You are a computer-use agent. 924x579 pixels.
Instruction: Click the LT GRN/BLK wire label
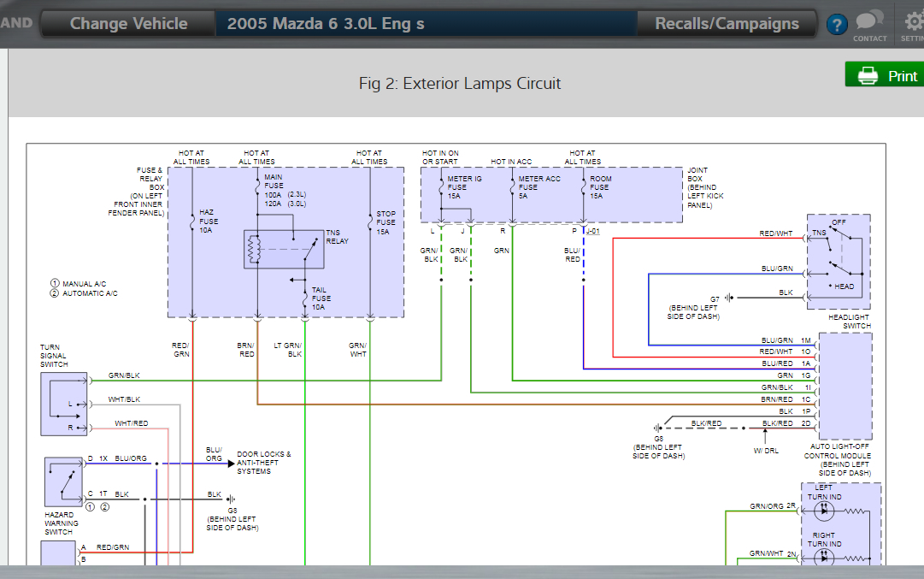coord(287,350)
